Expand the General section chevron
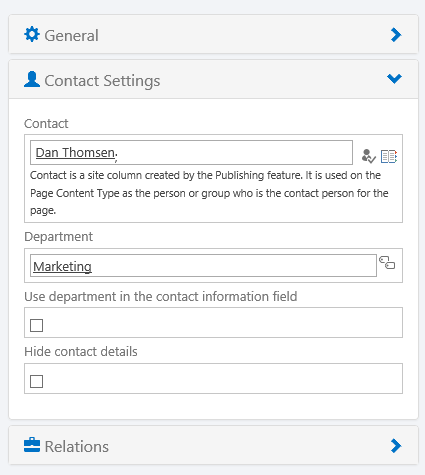The width and height of the screenshot is (425, 475). pyautogui.click(x=396, y=35)
